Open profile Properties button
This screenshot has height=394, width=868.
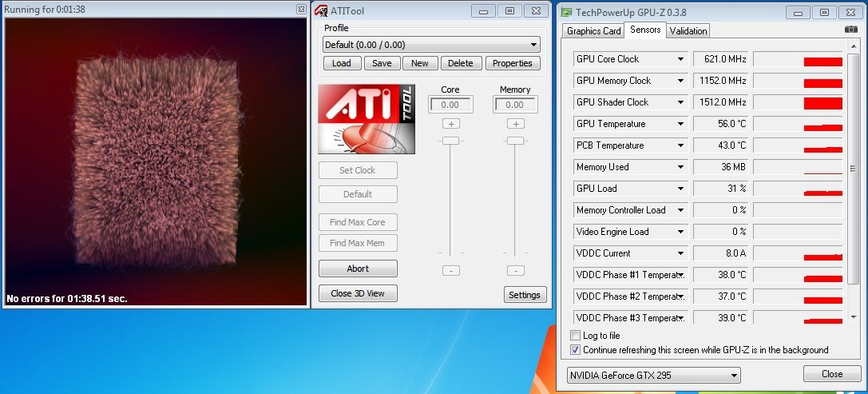tap(513, 63)
